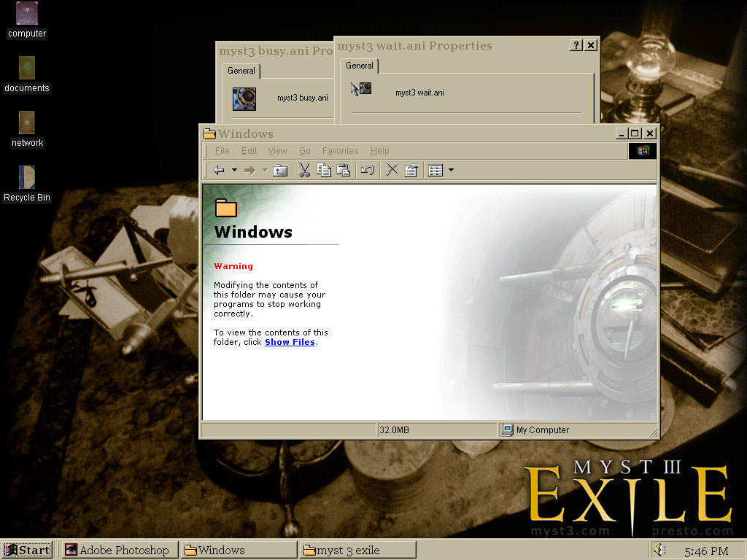Expand the Forward history dropdown arrow
Viewport: 747px width, 560px height.
(x=265, y=171)
